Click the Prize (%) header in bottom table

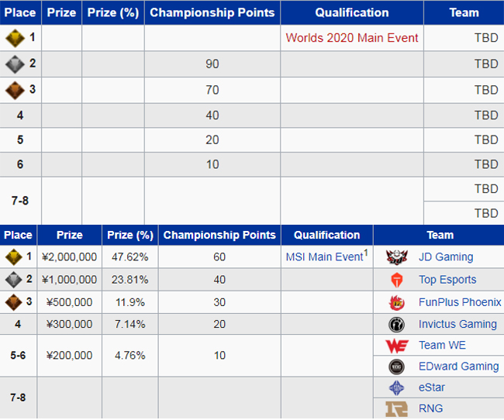pyautogui.click(x=129, y=236)
